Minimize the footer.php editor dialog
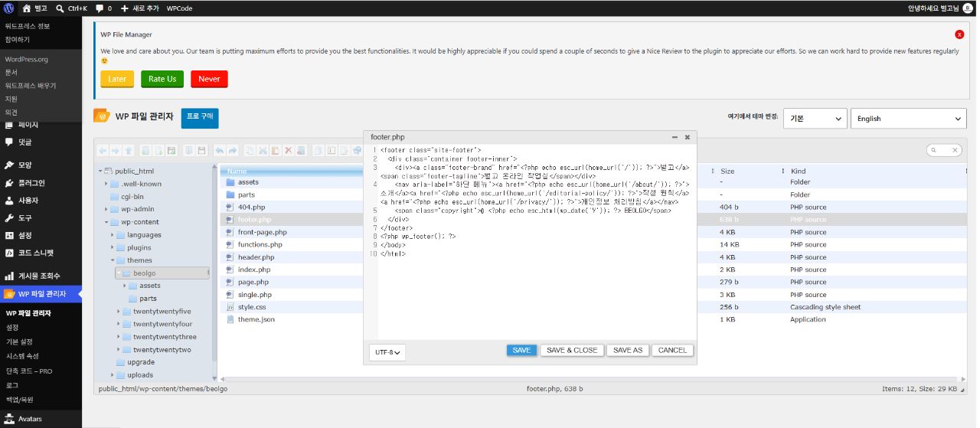Screen dimensions: 980x428 pos(675,137)
